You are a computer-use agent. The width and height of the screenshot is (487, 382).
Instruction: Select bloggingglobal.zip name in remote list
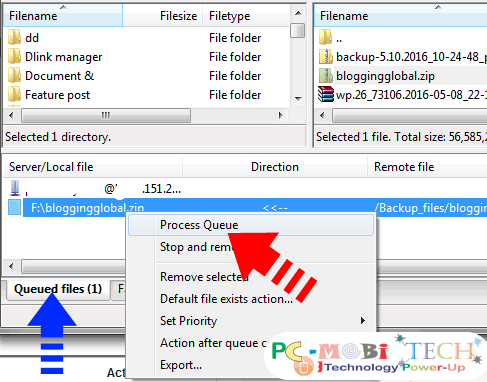pyautogui.click(x=385, y=76)
